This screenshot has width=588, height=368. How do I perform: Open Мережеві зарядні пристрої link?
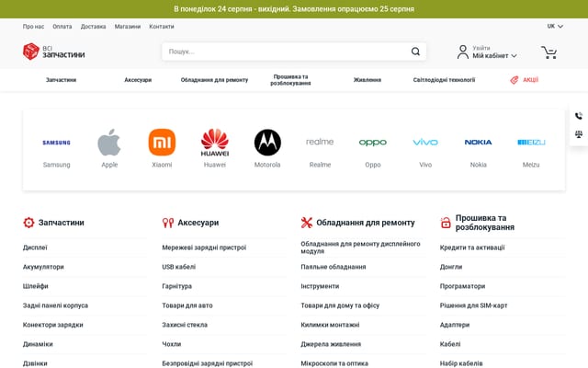(x=204, y=247)
